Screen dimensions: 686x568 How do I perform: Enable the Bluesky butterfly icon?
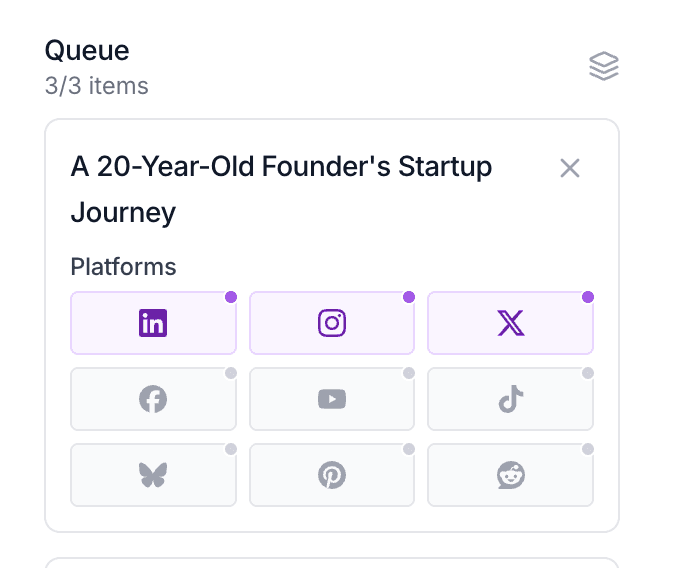pos(153,476)
